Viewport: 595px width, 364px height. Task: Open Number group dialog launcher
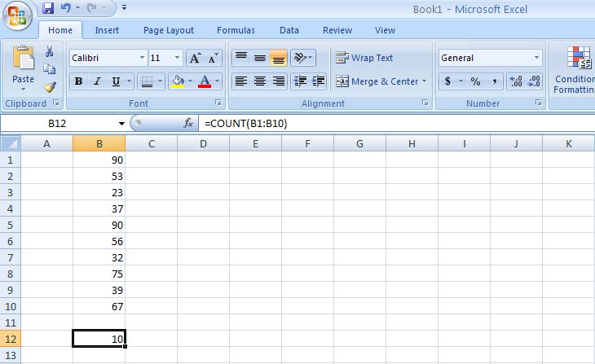point(539,103)
